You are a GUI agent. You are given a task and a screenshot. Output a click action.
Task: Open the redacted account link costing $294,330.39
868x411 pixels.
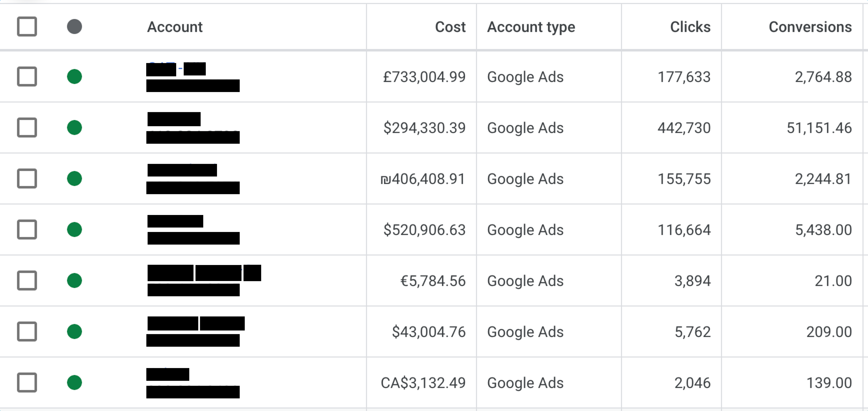click(174, 119)
